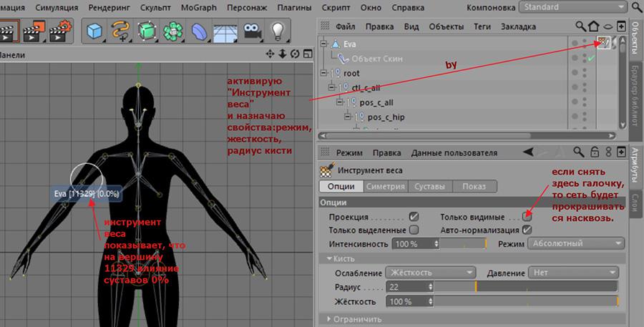Toggle the Только видимые checkbox
Screen dimensions: 644x327
click(527, 217)
